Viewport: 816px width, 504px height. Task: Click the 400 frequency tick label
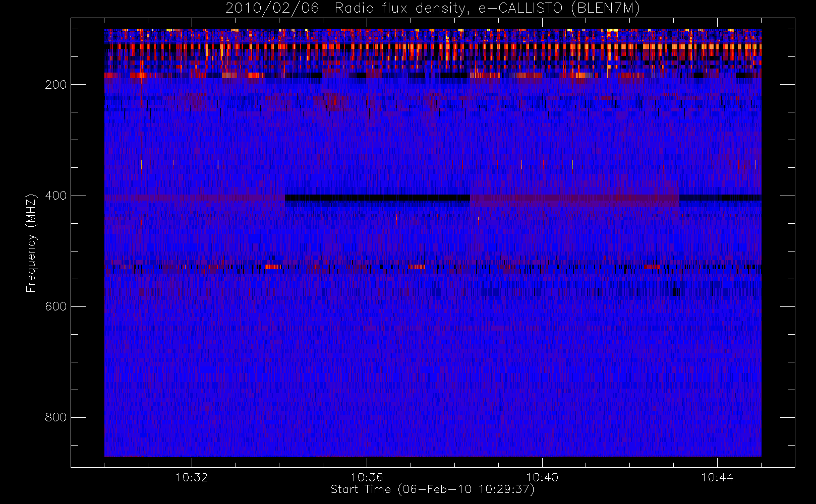click(x=56, y=196)
